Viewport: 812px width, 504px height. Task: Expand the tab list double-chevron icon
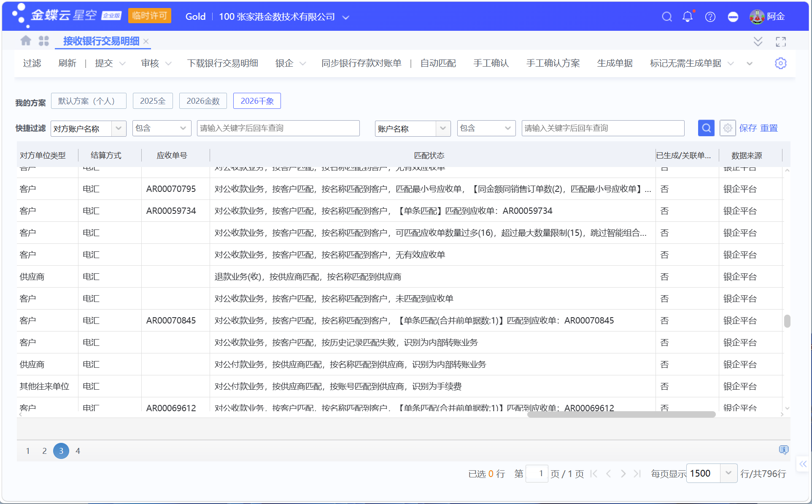(x=758, y=41)
